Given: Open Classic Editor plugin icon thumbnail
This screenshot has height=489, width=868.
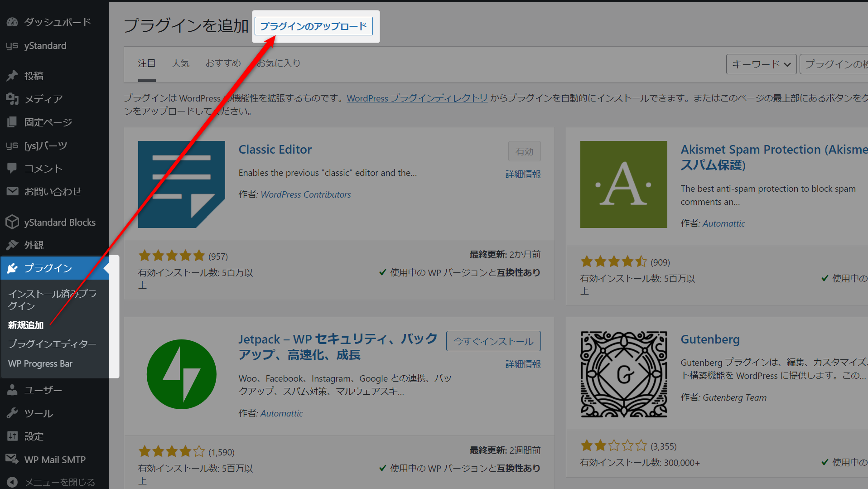Looking at the screenshot, I should 182,184.
